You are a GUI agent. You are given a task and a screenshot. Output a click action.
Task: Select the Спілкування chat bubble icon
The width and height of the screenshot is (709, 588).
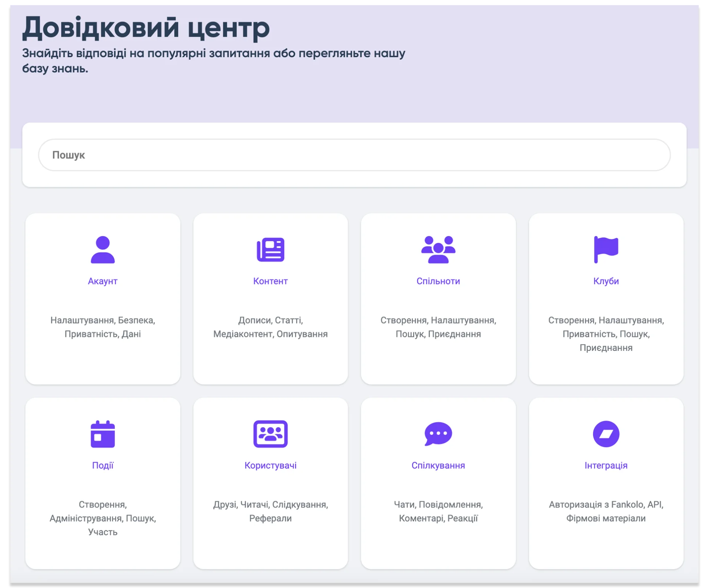[438, 434]
